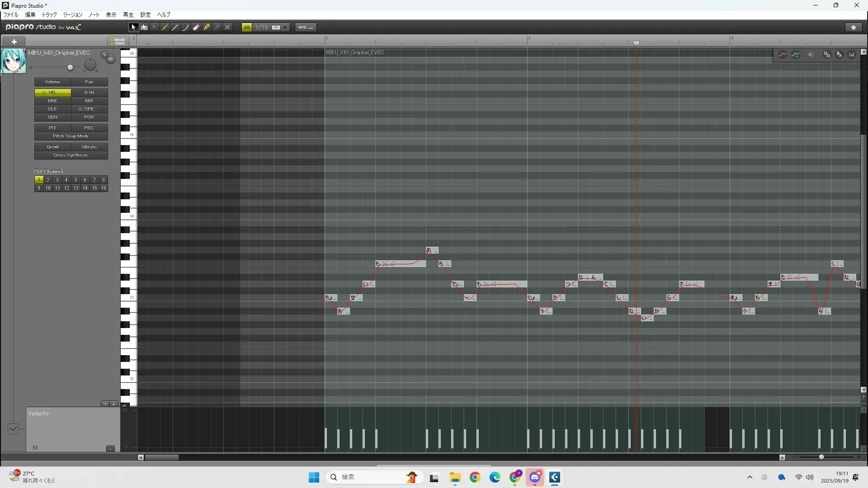
Task: Click the red X delete tool
Action: point(227,28)
